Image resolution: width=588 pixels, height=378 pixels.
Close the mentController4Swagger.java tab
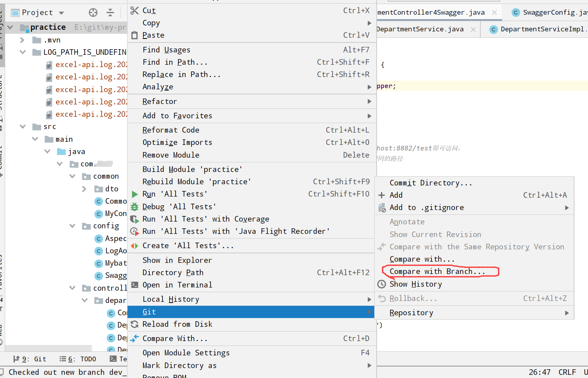tap(494, 13)
